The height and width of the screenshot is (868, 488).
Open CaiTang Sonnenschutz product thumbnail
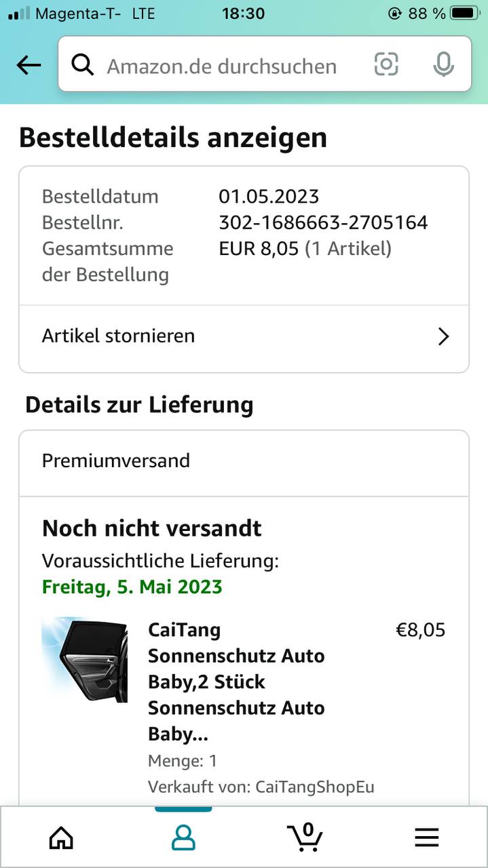(85, 659)
